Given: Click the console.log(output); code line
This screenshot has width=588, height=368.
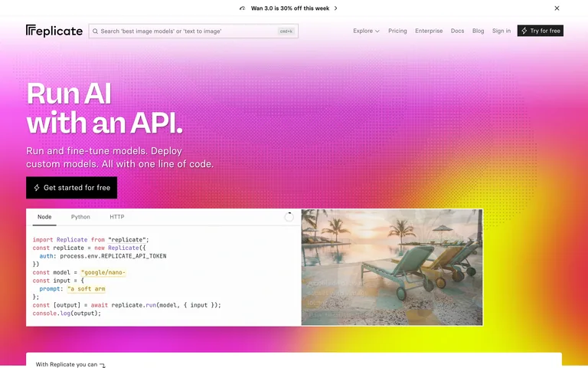Looking at the screenshot, I should pyautogui.click(x=67, y=313).
